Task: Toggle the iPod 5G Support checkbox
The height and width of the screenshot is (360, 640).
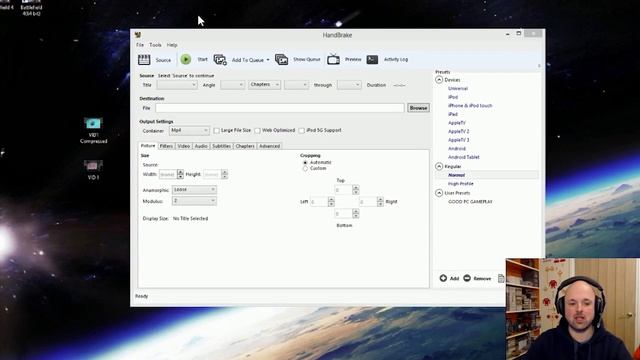Action: 302,130
